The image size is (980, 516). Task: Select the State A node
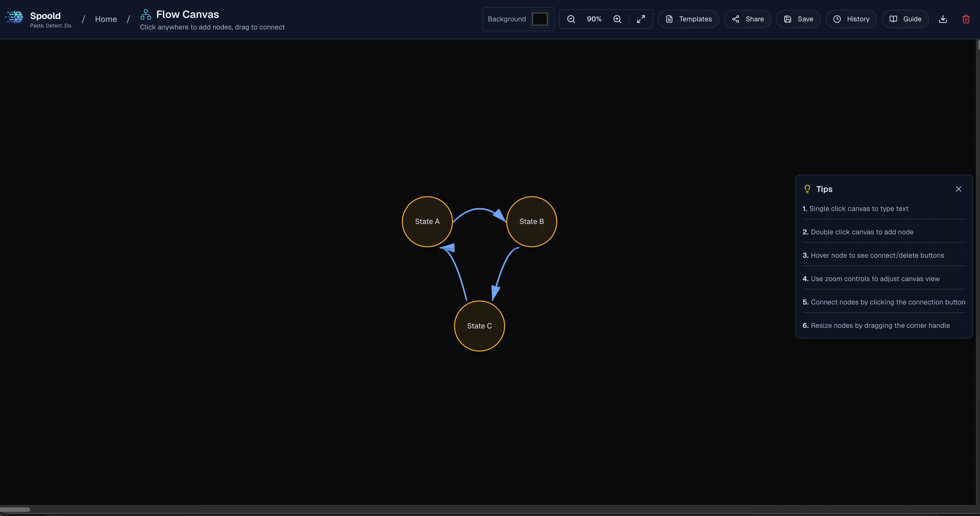[427, 222]
